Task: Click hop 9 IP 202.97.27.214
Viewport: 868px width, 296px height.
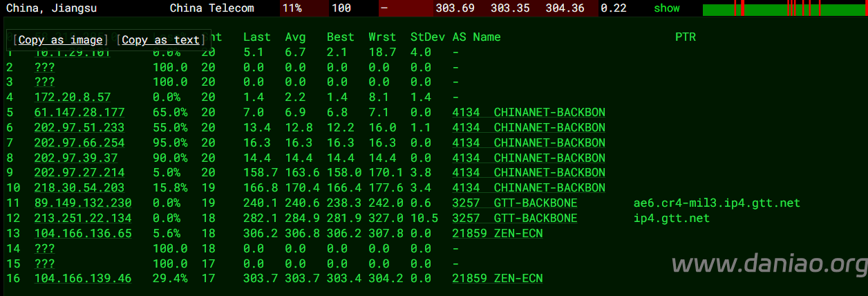Action: (x=79, y=173)
